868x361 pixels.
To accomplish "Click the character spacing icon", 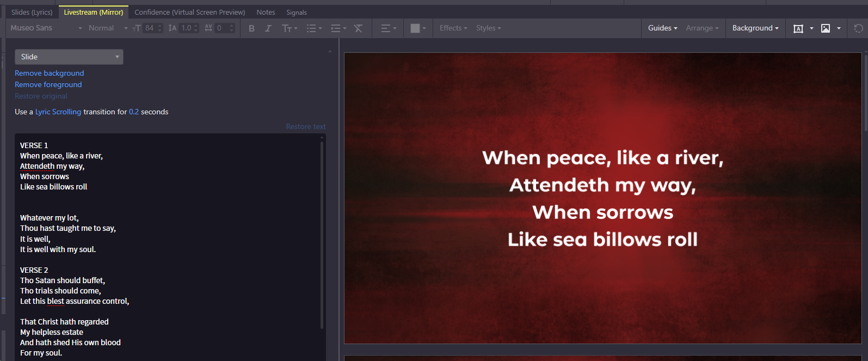I will pyautogui.click(x=208, y=28).
